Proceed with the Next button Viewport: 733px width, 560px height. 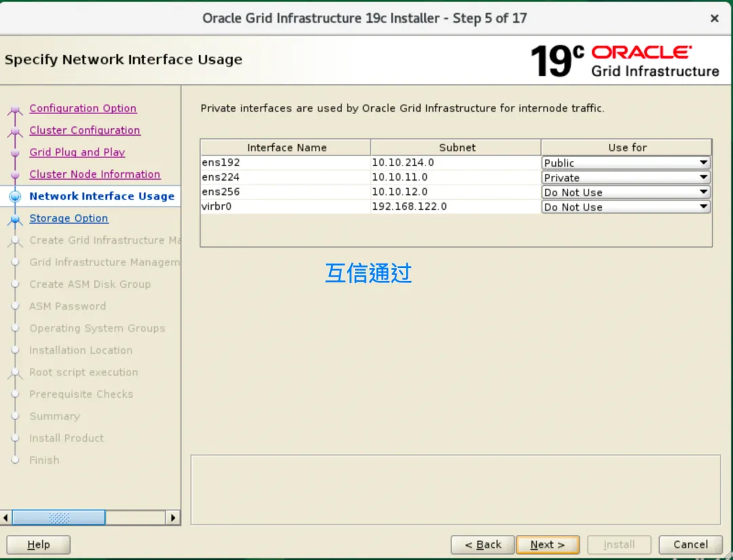[548, 544]
